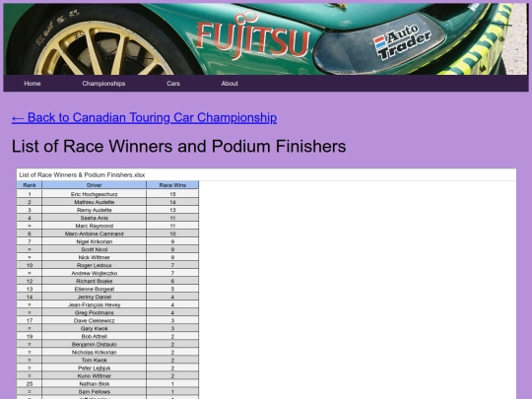Select the Jean-François Hevey cell
The image size is (532, 399).
[94, 304]
